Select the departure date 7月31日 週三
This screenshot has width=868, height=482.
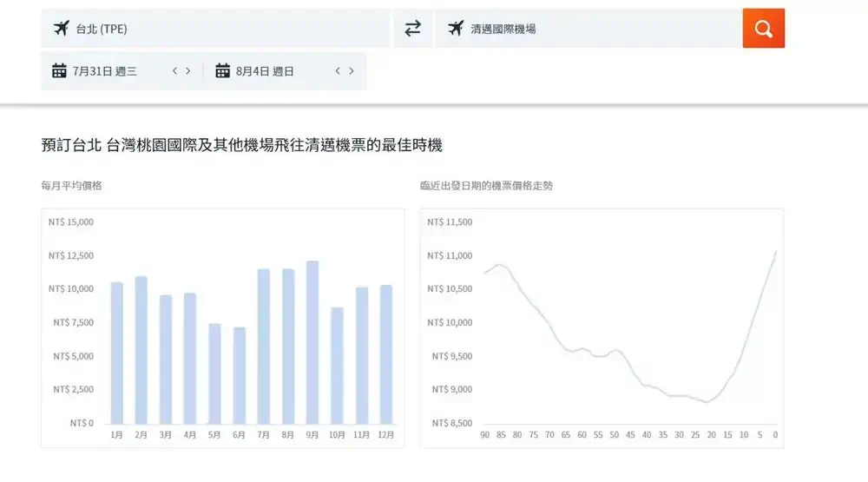click(x=105, y=71)
